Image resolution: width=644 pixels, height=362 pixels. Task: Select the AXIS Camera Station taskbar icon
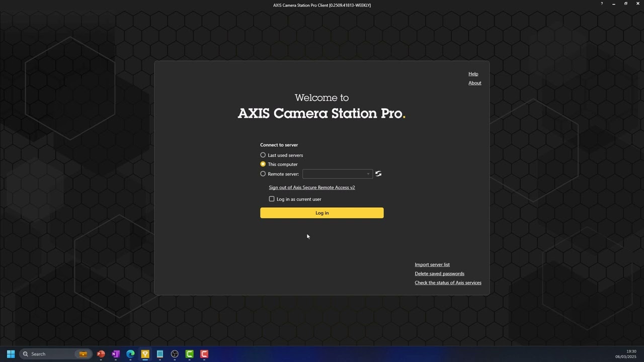pyautogui.click(x=145, y=354)
